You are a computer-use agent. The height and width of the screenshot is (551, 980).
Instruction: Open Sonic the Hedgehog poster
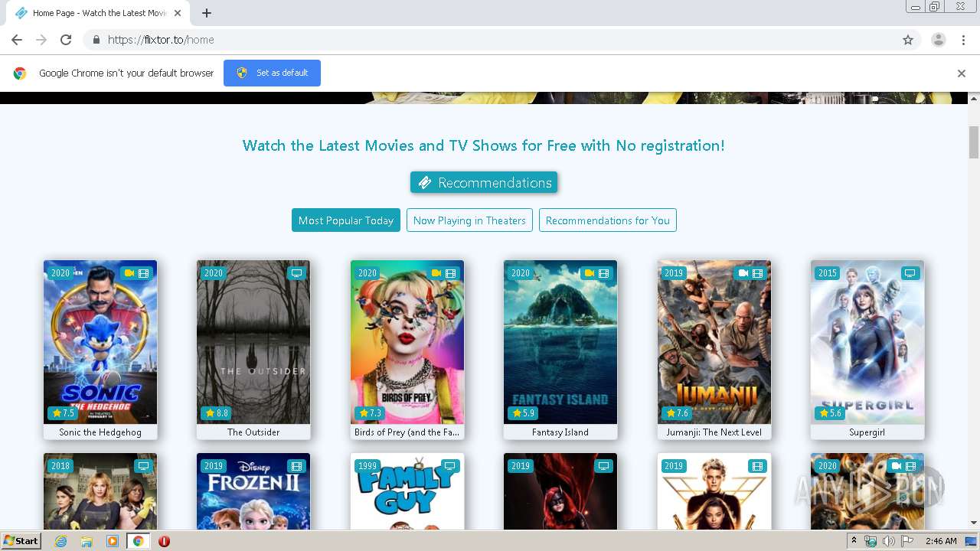[100, 342]
